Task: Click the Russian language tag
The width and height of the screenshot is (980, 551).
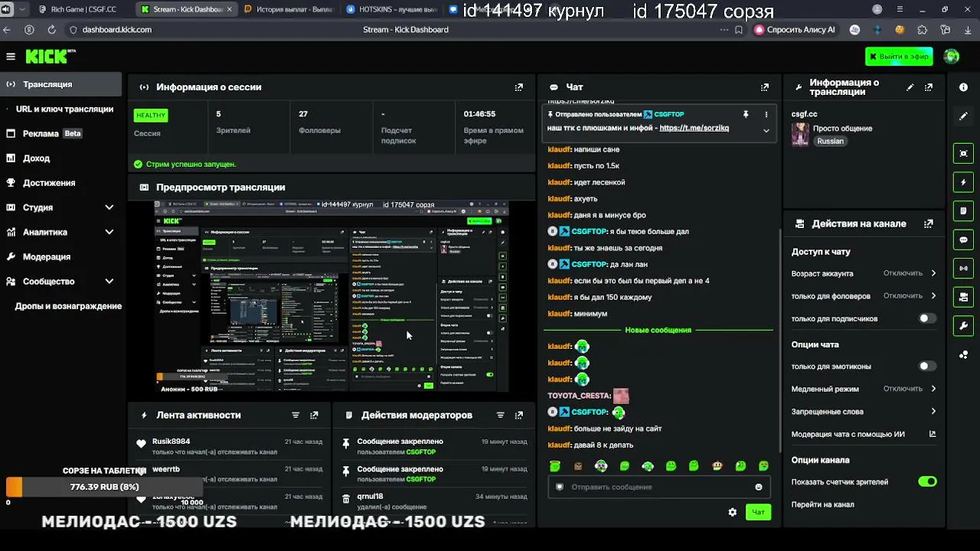Action: click(830, 142)
